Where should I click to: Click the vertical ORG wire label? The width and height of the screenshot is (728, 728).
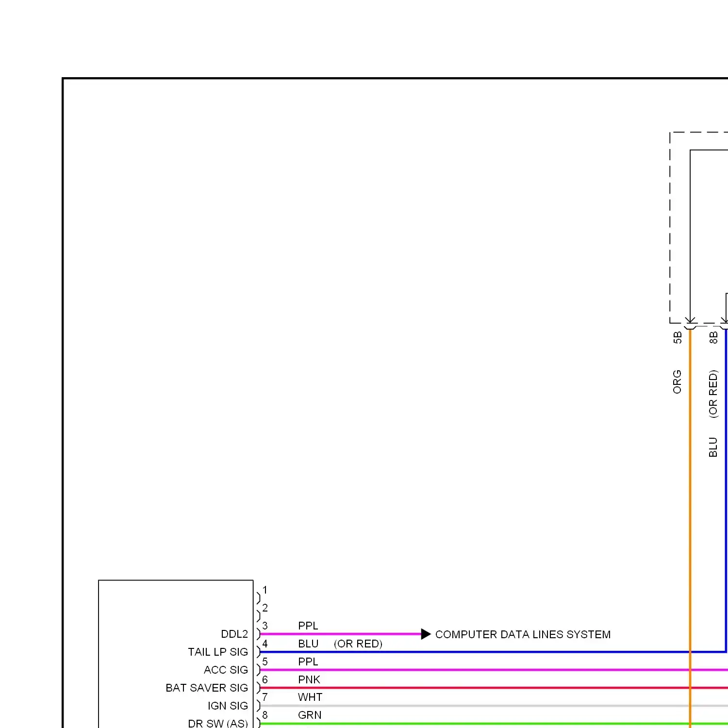click(x=677, y=382)
